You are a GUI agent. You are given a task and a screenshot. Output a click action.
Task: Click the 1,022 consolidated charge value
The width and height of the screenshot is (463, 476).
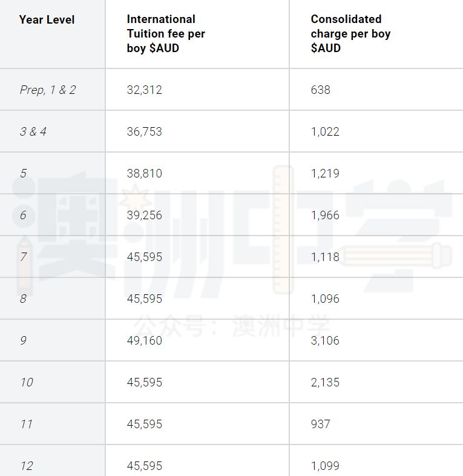pos(325,132)
